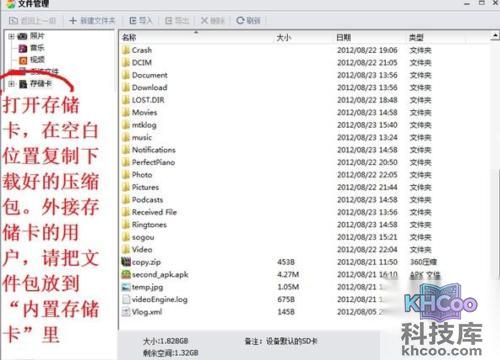Click the 刷新 refresh toolbar button
The height and width of the screenshot is (360, 500).
(x=248, y=21)
